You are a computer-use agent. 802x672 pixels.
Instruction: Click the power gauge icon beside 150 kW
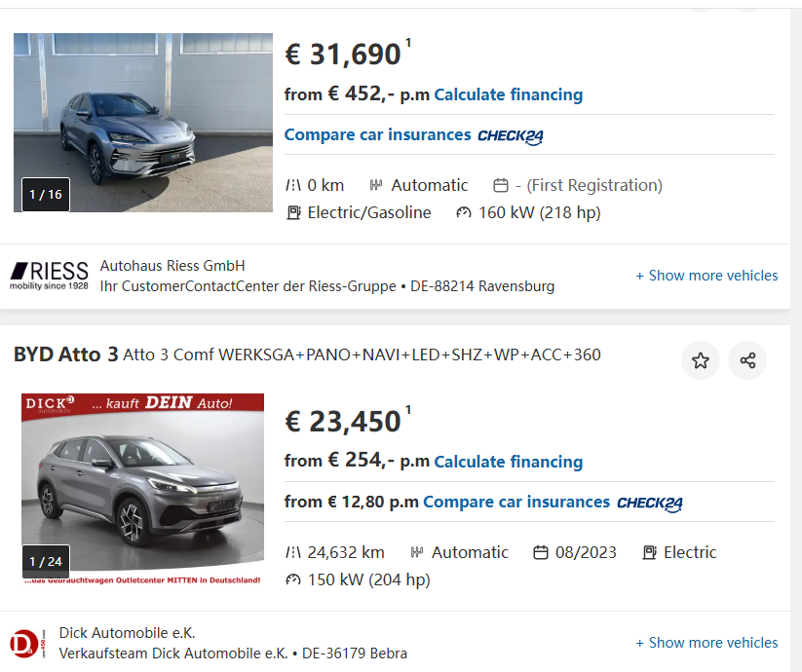point(292,579)
